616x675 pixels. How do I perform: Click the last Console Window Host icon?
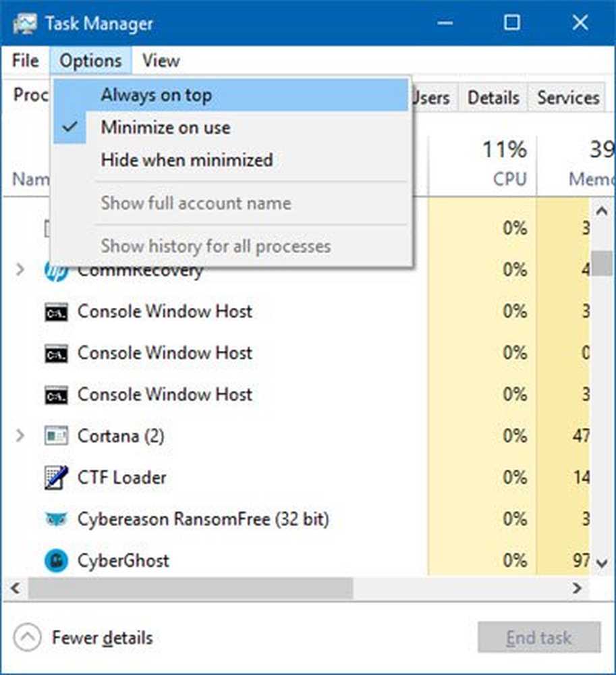[x=56, y=395]
